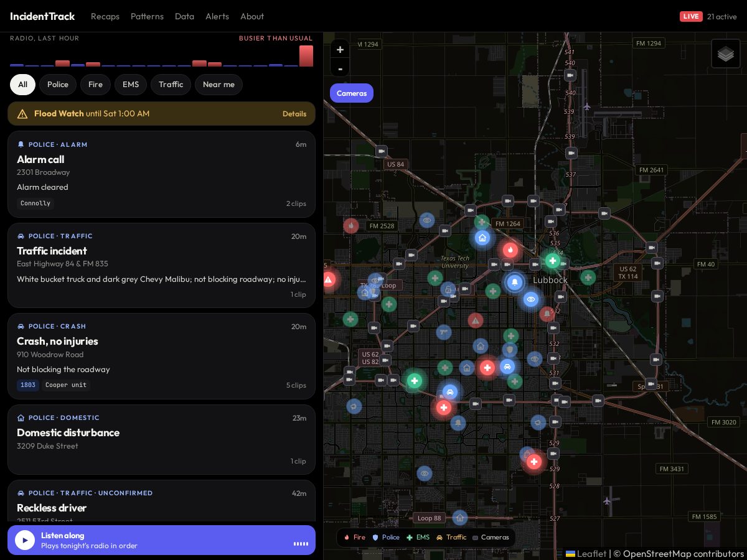Select the blue padlock map marker
747x560 pixels.
pos(448,289)
